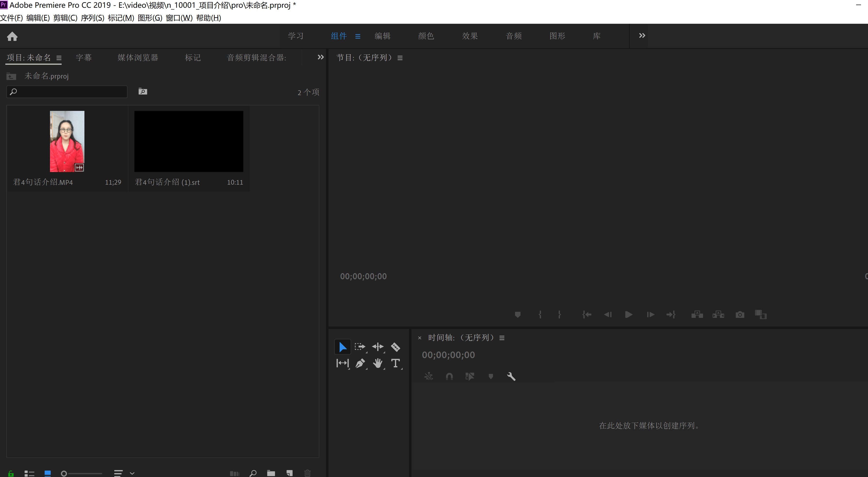Switch to the 效果 workspace tab
868x477 pixels.
pos(470,36)
